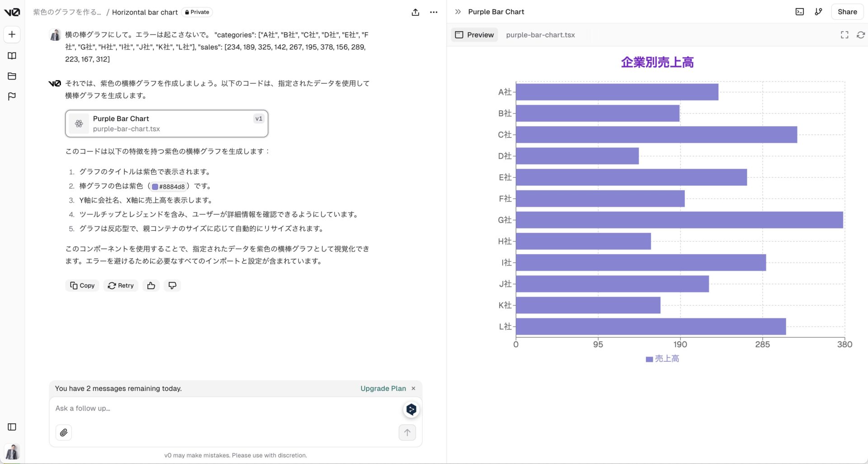Open the projects folder icon in sidebar

click(12, 76)
